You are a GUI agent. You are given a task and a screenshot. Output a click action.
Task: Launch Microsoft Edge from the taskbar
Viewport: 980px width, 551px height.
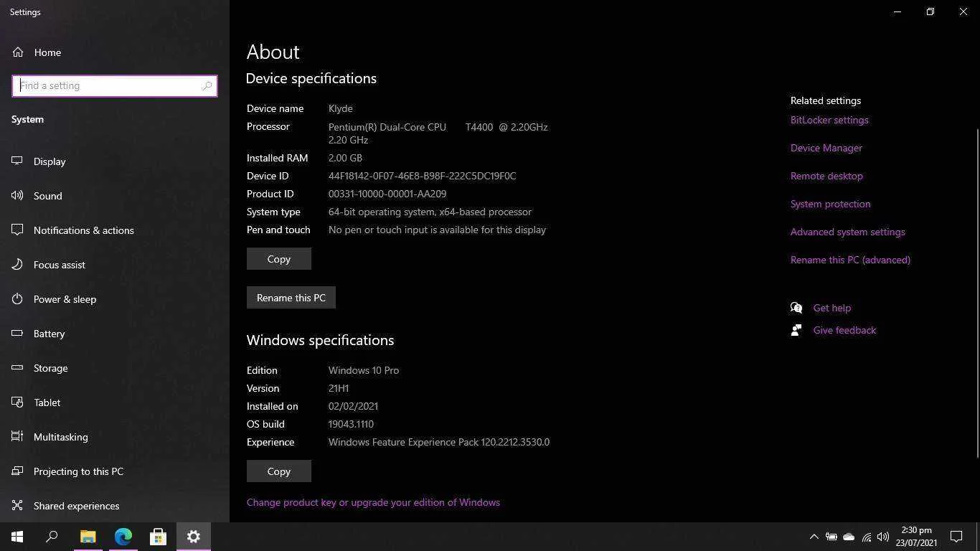point(123,536)
